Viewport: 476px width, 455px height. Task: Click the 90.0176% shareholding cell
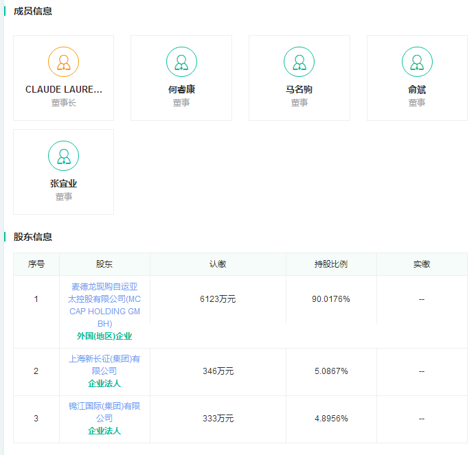point(330,299)
